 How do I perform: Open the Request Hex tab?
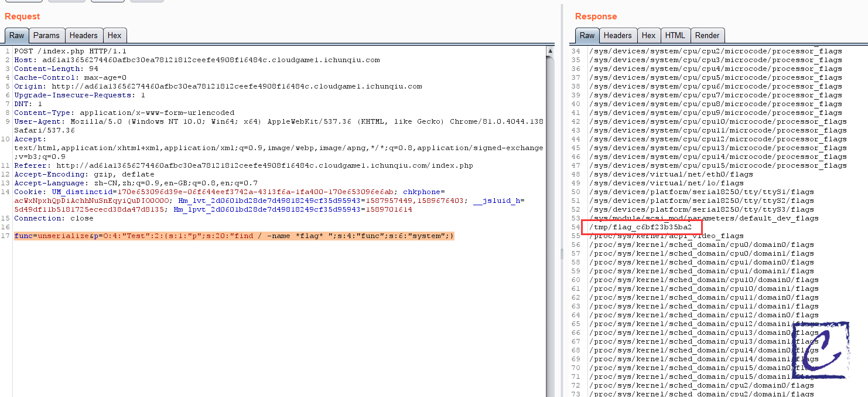point(115,35)
